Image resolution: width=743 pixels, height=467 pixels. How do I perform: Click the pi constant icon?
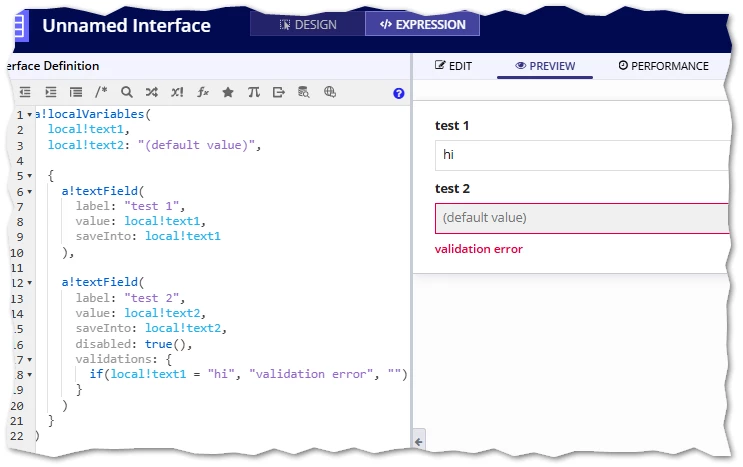point(254,92)
